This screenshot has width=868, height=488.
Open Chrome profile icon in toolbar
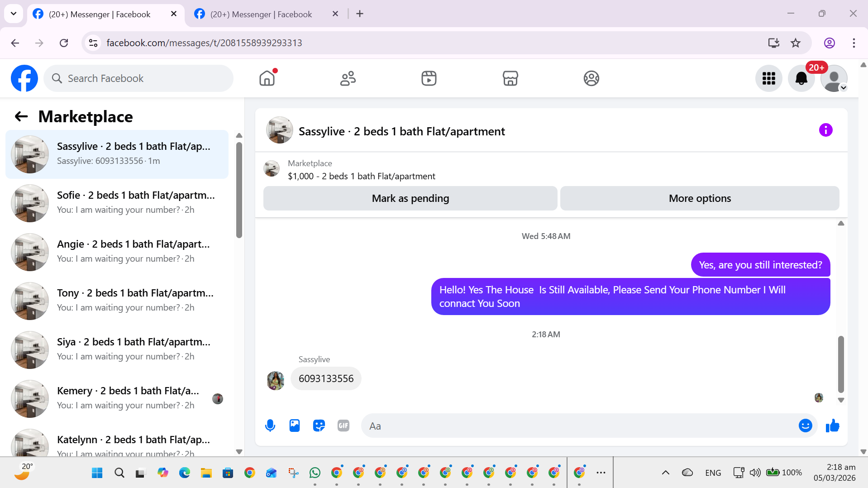(829, 43)
